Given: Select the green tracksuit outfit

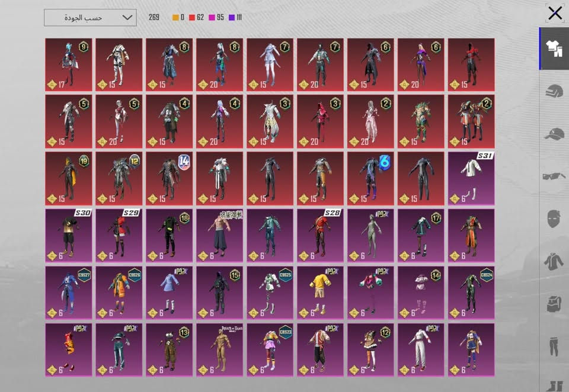Looking at the screenshot, I should (x=119, y=349).
